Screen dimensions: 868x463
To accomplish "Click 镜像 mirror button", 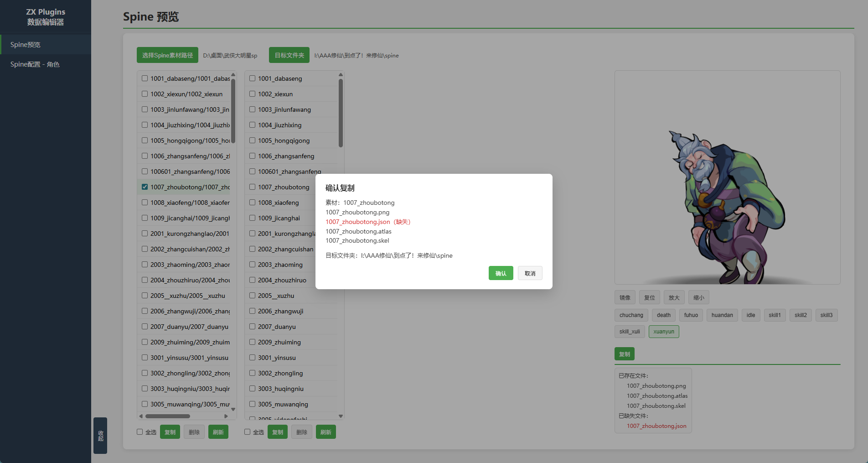I will pos(625,297).
